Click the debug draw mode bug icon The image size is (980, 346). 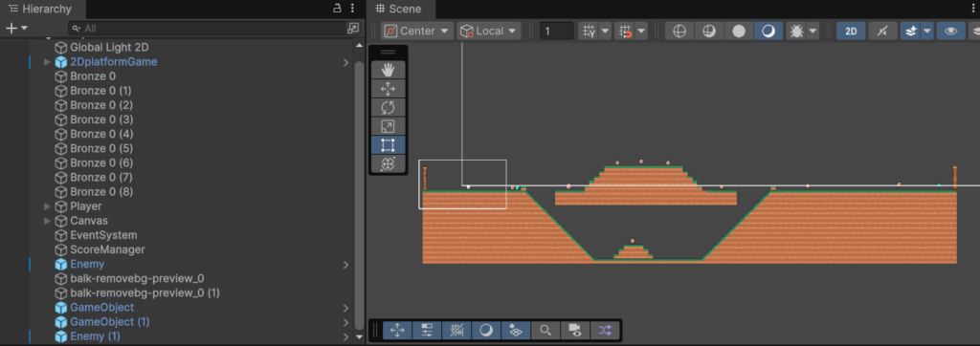pyautogui.click(x=796, y=31)
